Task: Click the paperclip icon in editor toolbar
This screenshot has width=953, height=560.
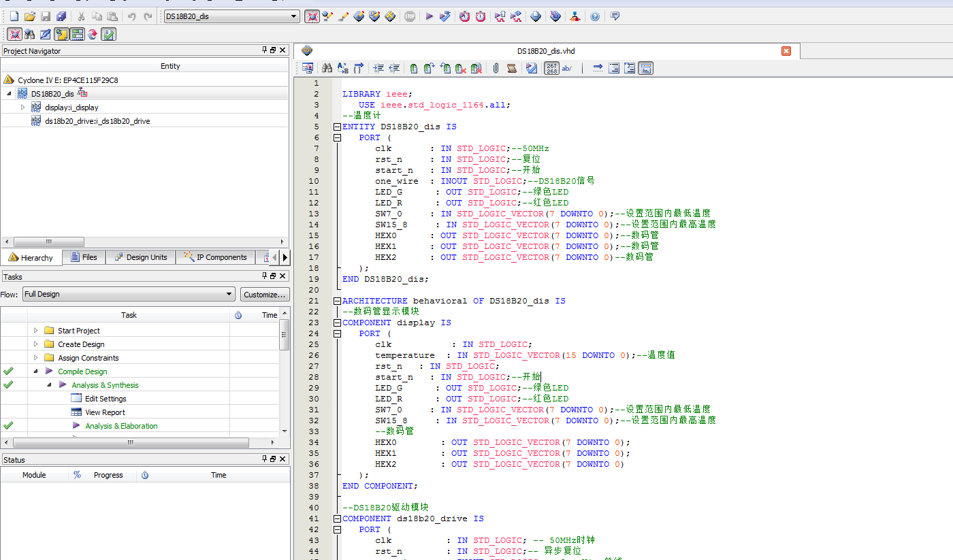Action: 496,68
